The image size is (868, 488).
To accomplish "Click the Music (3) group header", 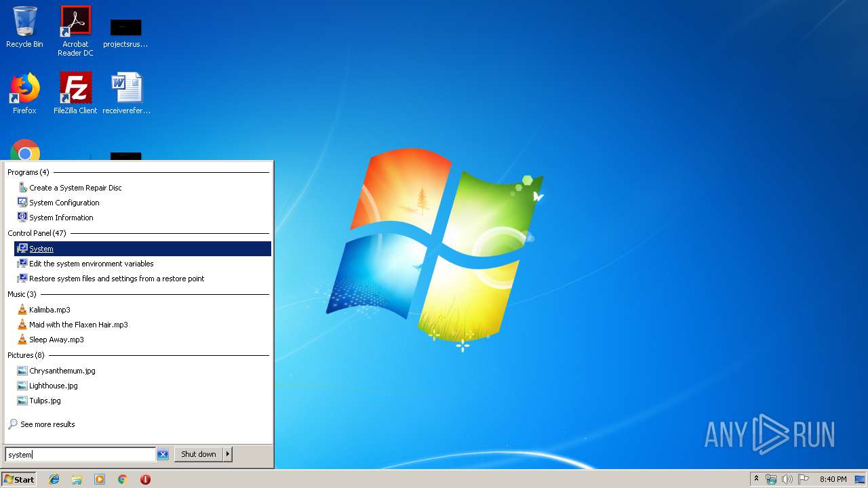I will click(22, 294).
